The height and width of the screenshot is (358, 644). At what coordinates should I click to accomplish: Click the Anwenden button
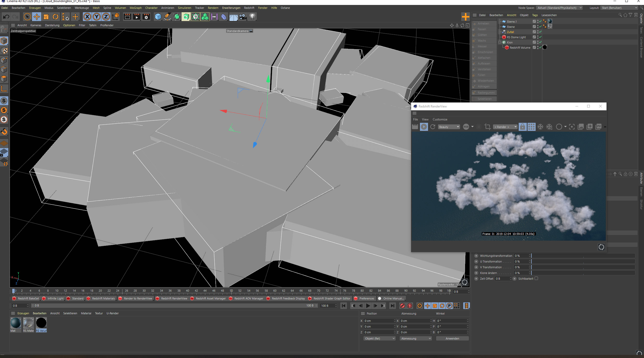[x=452, y=338]
